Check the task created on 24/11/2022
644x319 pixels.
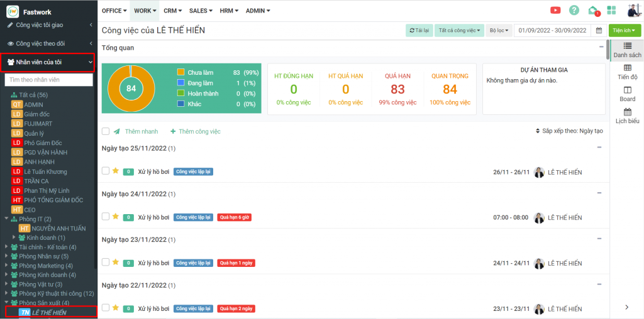(106, 217)
